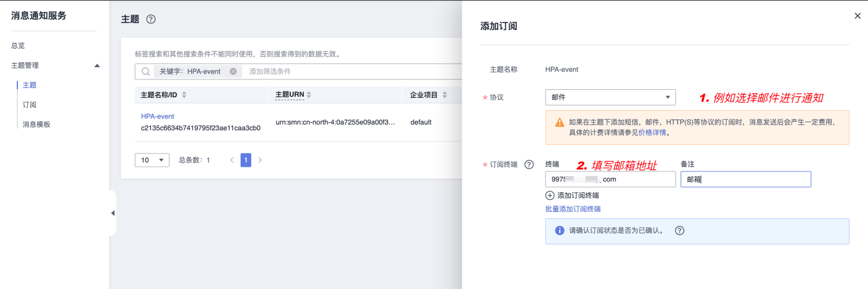Image resolution: width=868 pixels, height=289 pixels.
Task: Open the 价格详情 pricing link
Action: (652, 133)
